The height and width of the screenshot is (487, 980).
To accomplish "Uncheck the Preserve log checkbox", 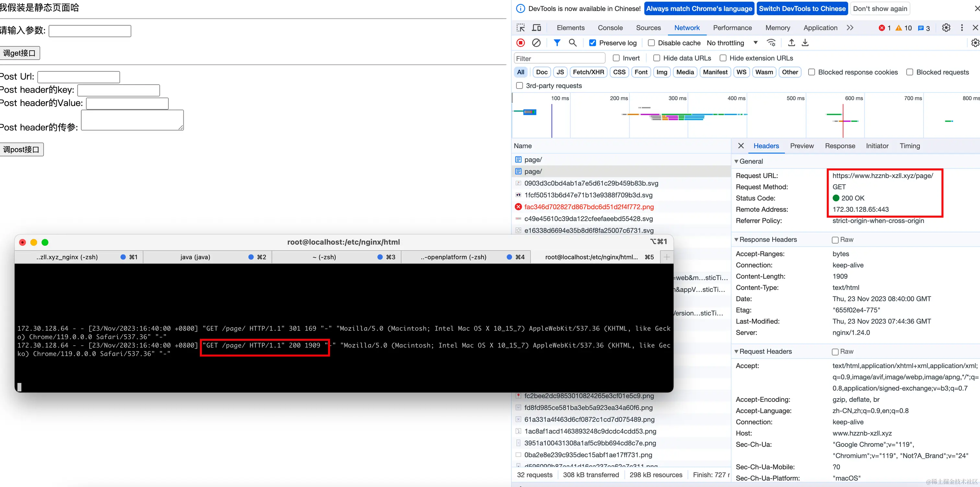I will [x=592, y=43].
